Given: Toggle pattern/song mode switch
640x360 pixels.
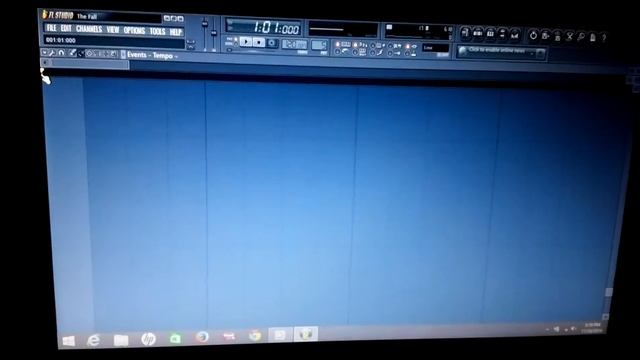Looking at the screenshot, I should coord(236,42).
